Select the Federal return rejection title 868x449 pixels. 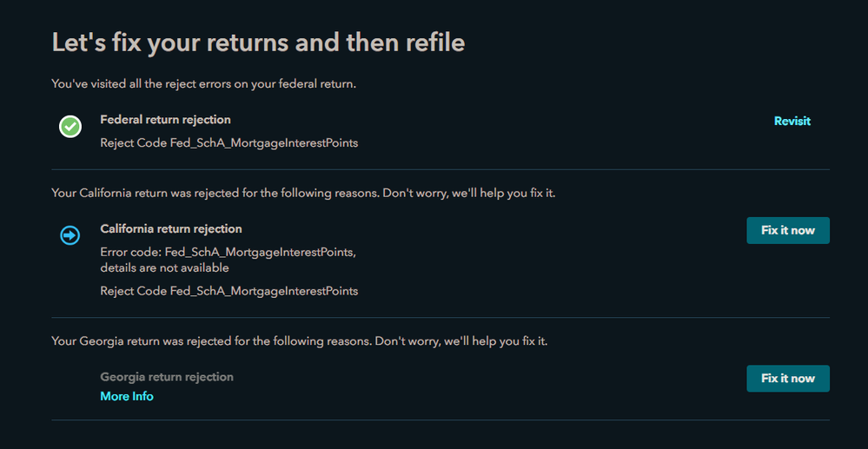click(165, 120)
